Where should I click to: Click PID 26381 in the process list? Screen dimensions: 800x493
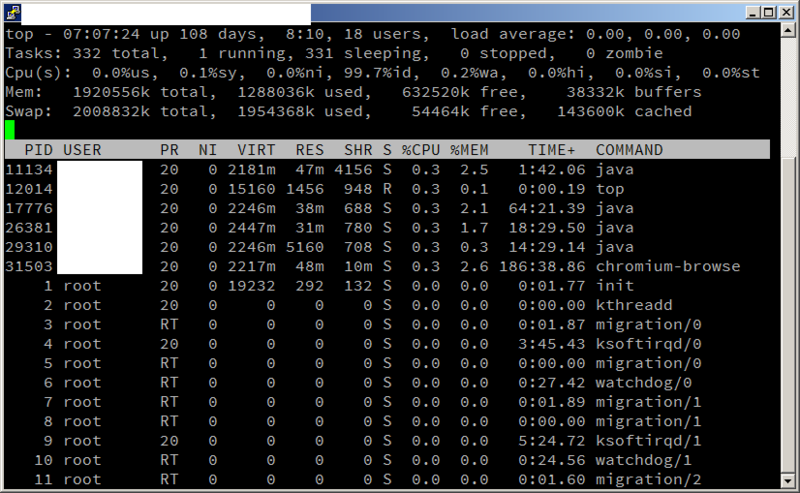29,228
